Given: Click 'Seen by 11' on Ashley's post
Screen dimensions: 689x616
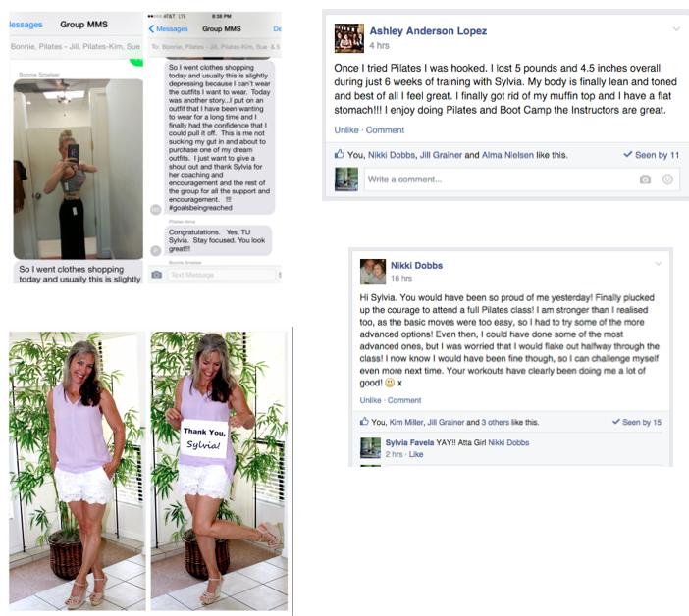Looking at the screenshot, I should click(x=651, y=155).
